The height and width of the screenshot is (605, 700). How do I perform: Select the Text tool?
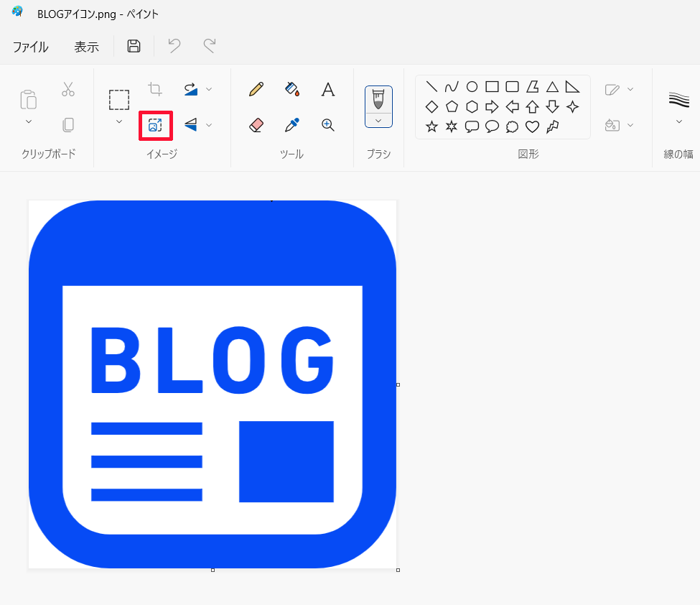pos(327,89)
